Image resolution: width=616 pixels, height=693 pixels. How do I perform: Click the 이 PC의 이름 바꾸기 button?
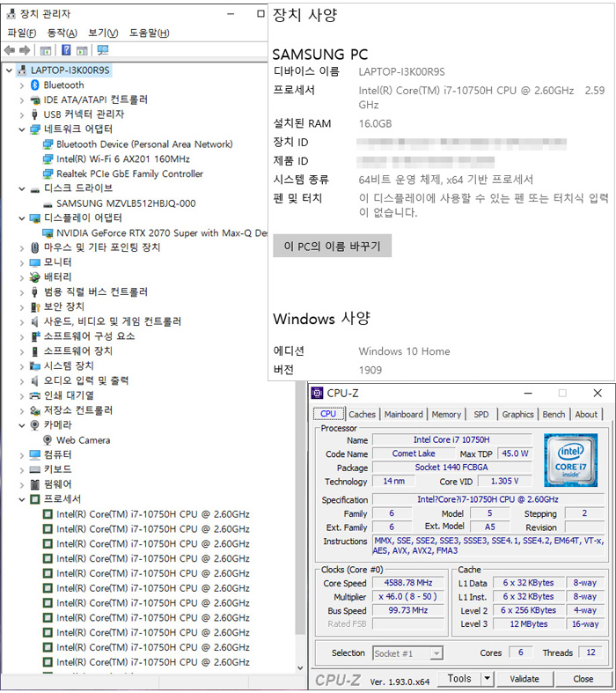click(x=332, y=247)
